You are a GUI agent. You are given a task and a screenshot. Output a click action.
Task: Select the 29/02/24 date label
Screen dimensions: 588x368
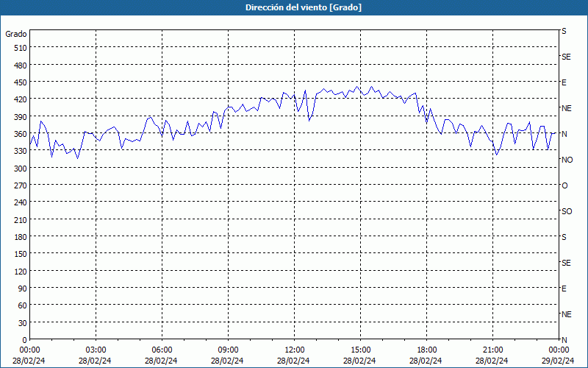pyautogui.click(x=558, y=361)
